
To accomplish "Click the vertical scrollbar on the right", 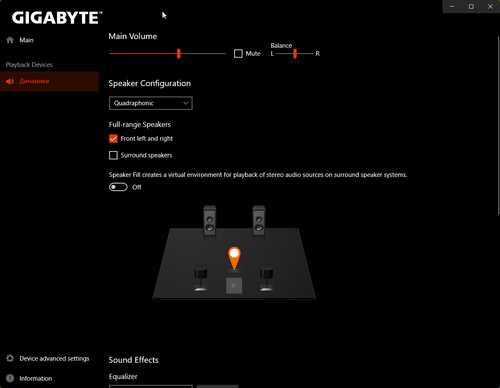I will coord(498,125).
